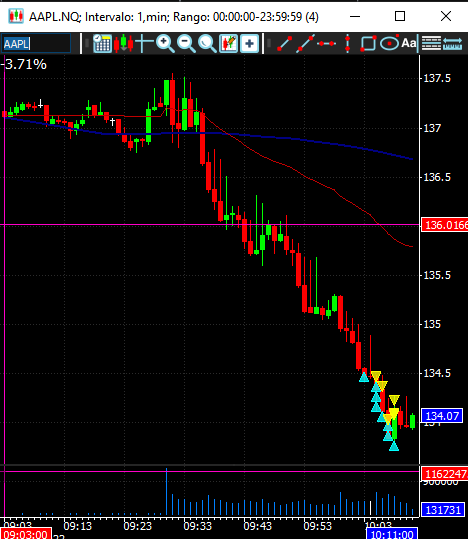Screen dimensions: 468x539
Task: Click the blue 10:11:00 time marker
Action: pyautogui.click(x=392, y=534)
